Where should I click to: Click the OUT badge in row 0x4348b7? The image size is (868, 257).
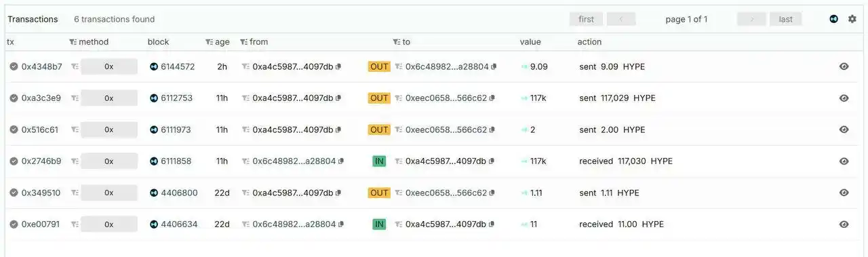pyautogui.click(x=379, y=66)
